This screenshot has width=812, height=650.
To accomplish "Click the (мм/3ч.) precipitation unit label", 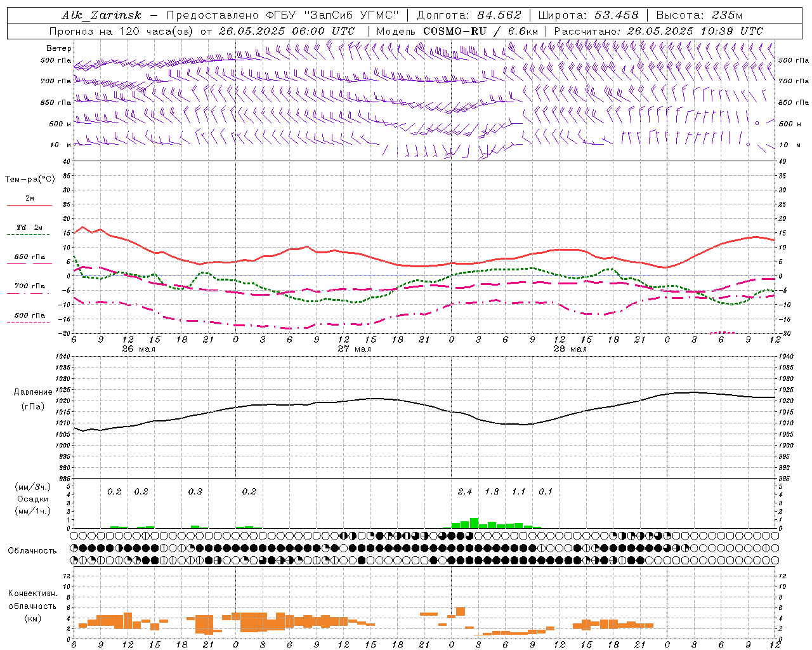I will pos(33,487).
